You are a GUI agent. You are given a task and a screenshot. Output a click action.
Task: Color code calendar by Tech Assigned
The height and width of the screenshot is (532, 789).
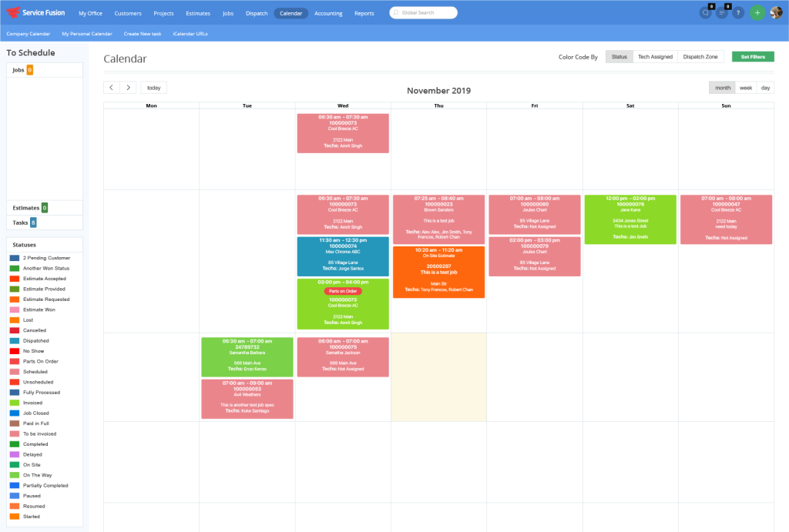pyautogui.click(x=655, y=57)
